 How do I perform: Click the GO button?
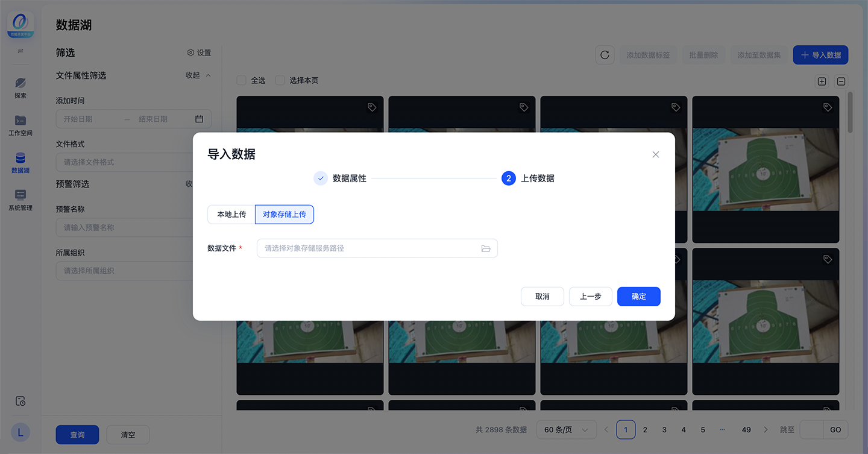[835, 430]
